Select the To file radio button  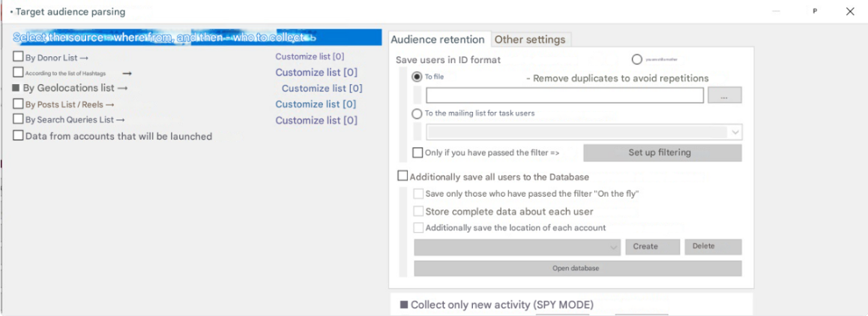(x=417, y=77)
